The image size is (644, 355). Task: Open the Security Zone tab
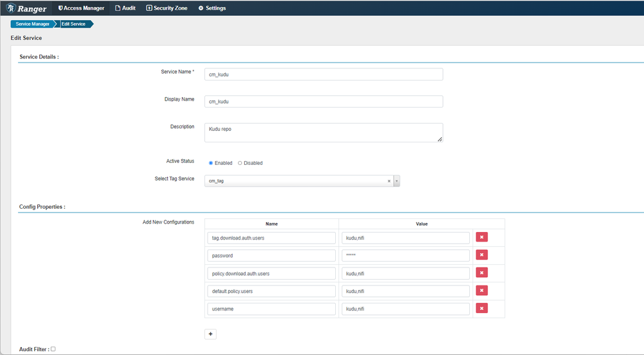[x=167, y=8]
